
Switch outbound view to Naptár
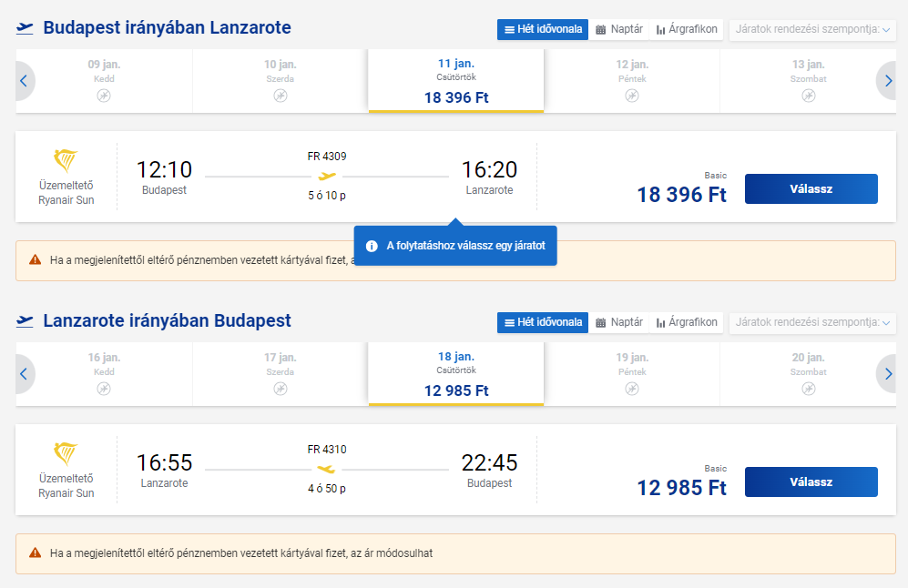pos(619,29)
